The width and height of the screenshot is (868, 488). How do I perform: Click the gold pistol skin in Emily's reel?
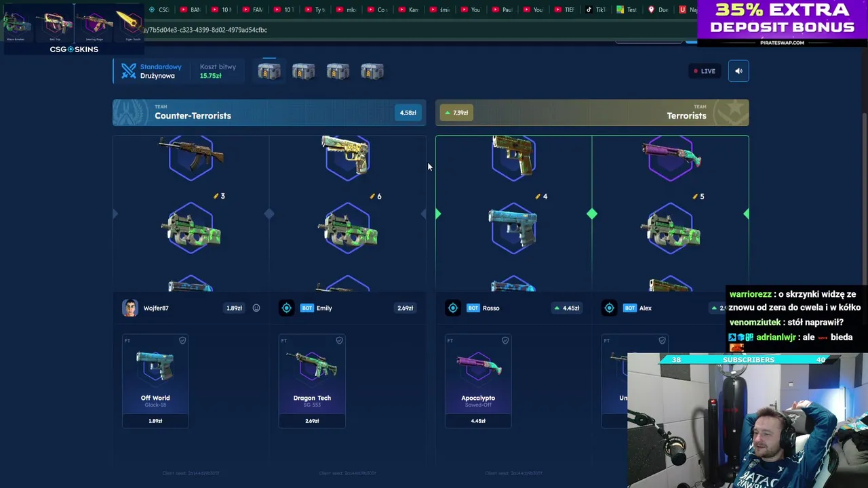[x=347, y=157]
